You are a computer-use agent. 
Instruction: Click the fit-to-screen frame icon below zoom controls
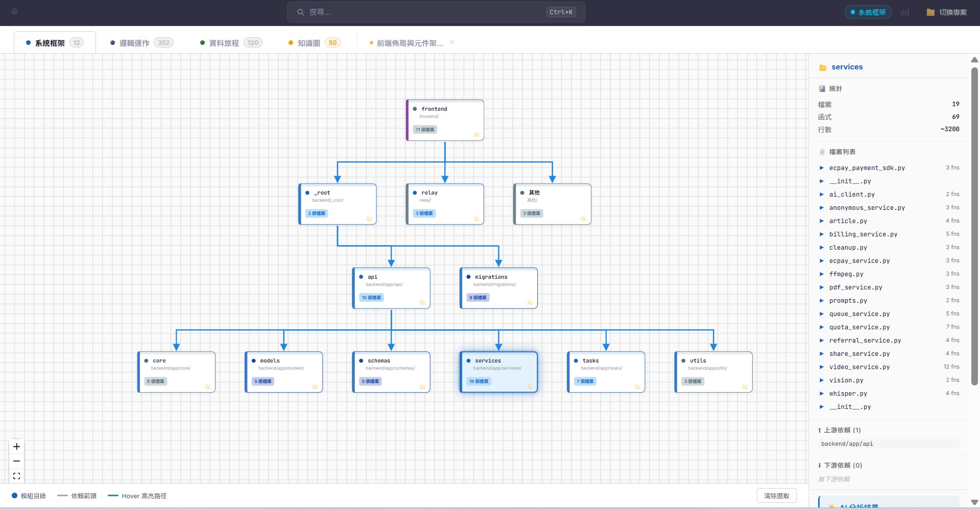[x=16, y=475]
